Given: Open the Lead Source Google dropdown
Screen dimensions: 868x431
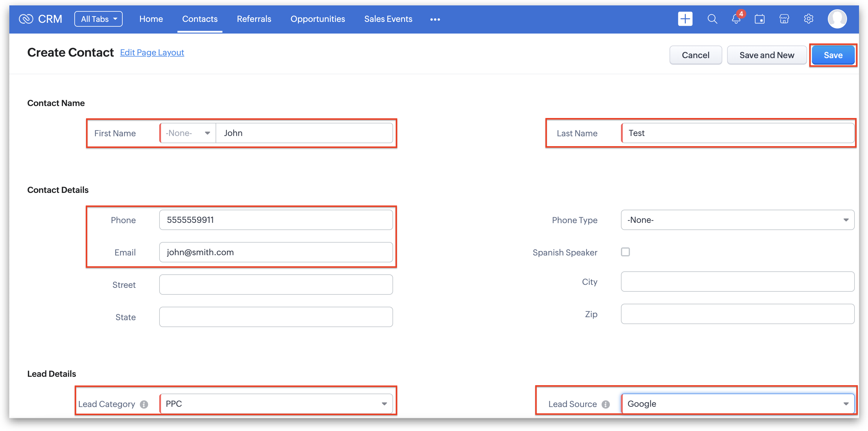Looking at the screenshot, I should (737, 404).
